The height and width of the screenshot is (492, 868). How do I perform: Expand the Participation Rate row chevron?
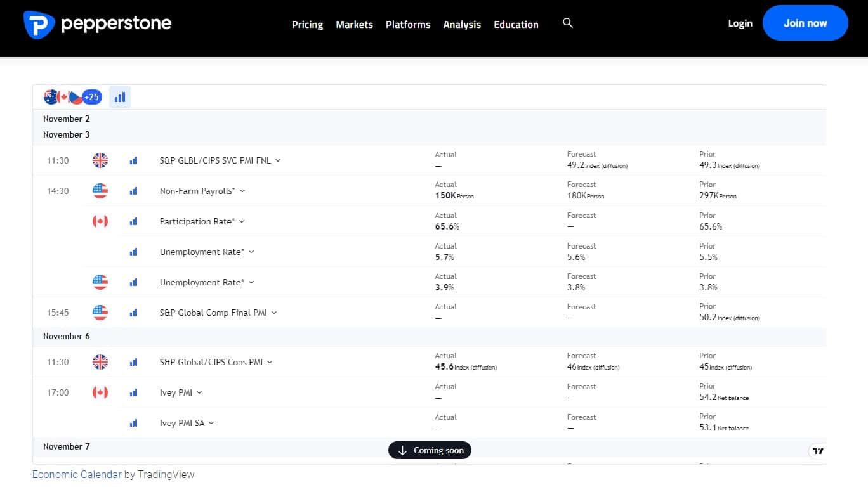click(x=242, y=221)
